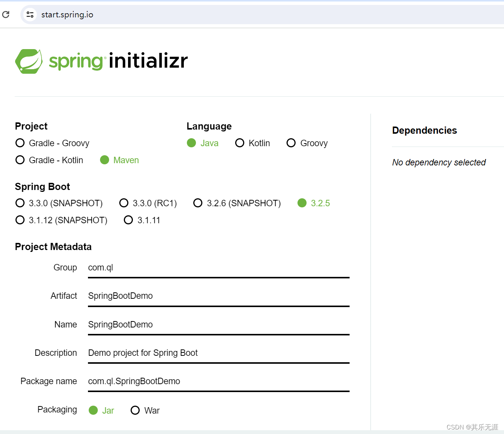Edit the Description field
The width and height of the screenshot is (504, 434).
coord(219,353)
